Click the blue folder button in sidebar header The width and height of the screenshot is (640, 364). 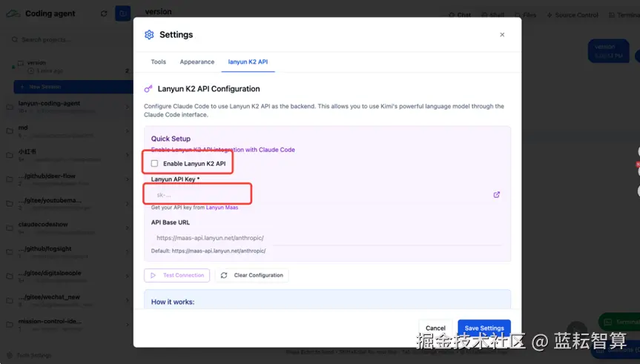tap(122, 13)
